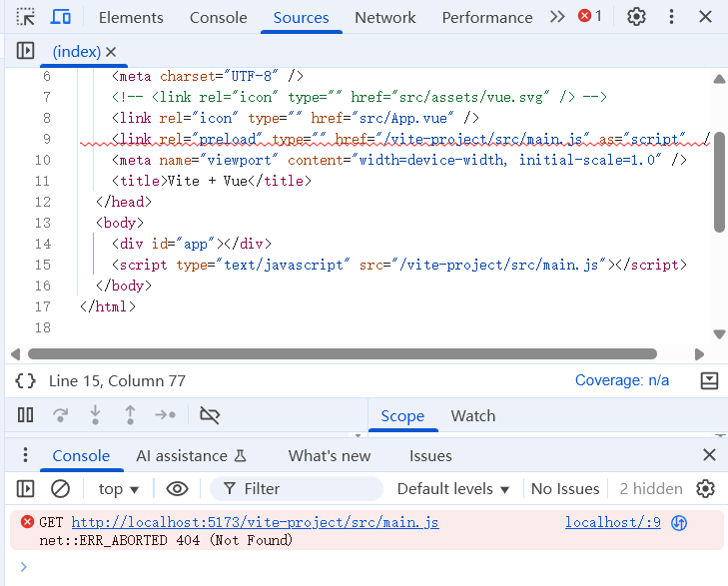Toggle the Sources navigator sidebar
This screenshot has width=728, height=586.
(x=26, y=51)
